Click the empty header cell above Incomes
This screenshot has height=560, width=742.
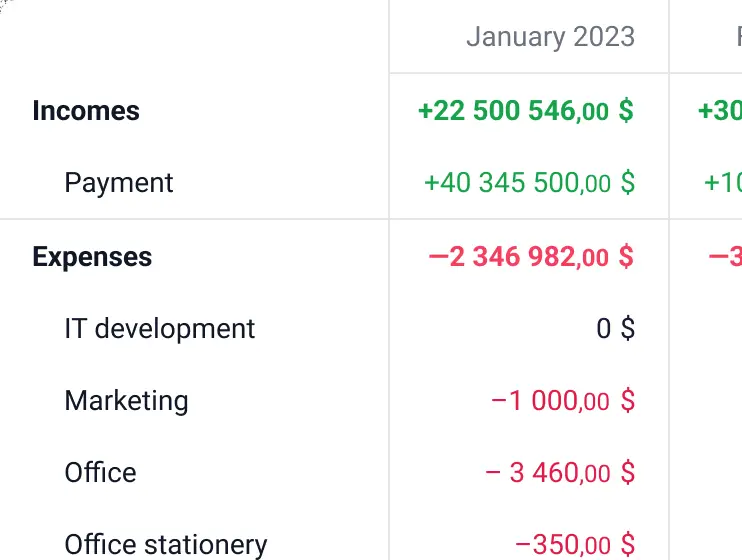(194, 36)
